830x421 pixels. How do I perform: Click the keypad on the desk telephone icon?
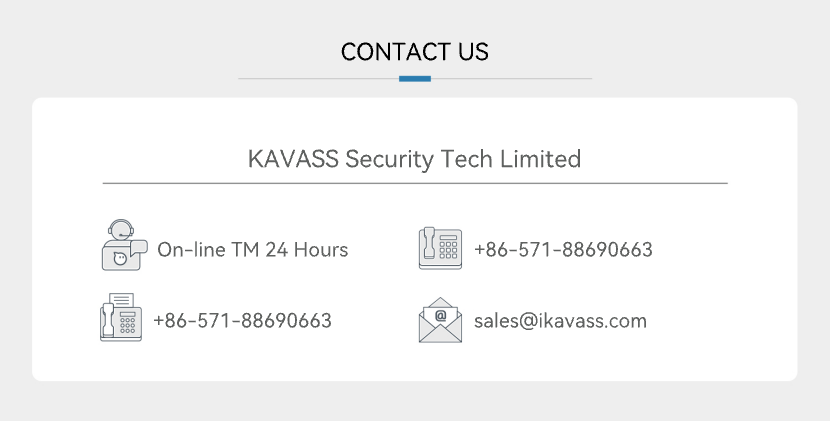coord(448,250)
